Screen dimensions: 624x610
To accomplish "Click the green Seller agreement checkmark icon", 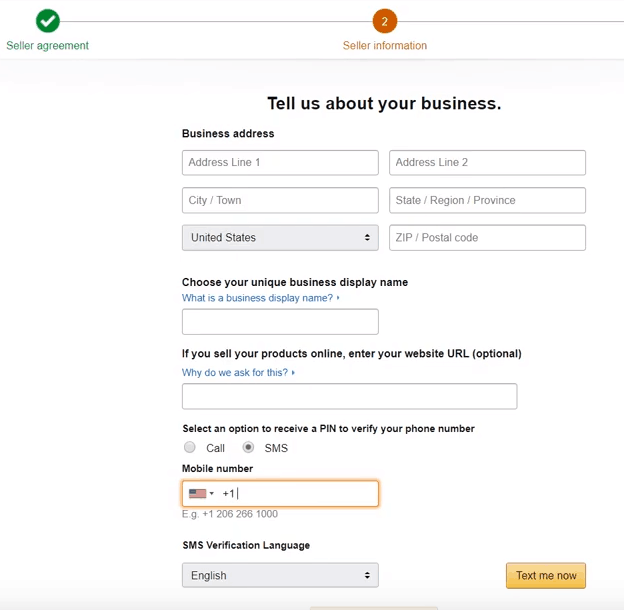I will click(47, 21).
